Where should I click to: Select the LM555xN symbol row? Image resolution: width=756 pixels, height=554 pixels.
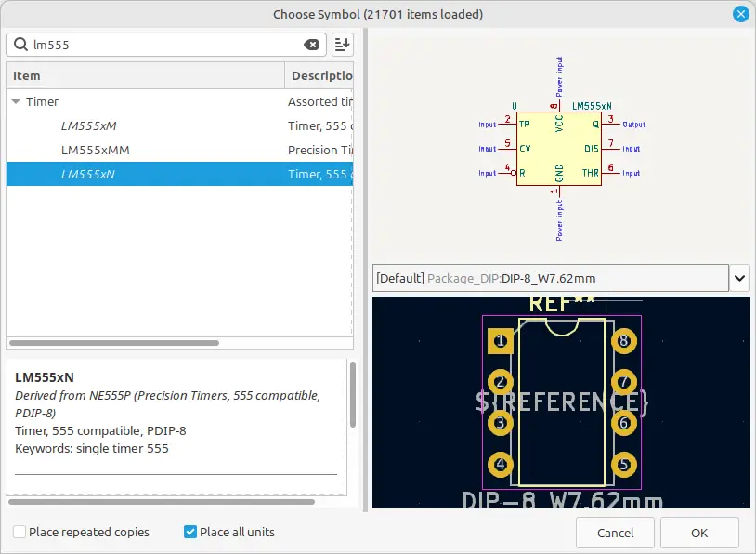(x=179, y=174)
